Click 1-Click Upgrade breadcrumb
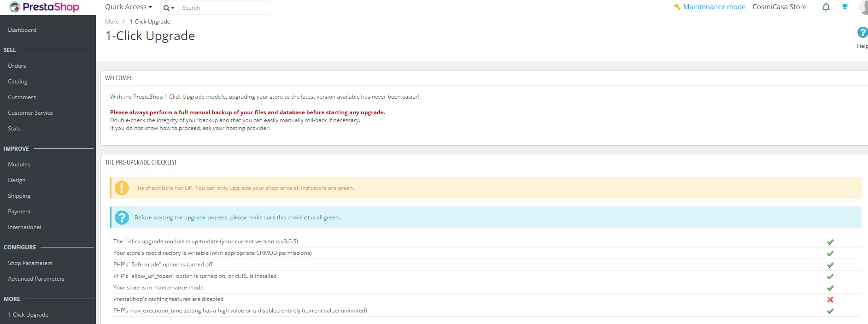This screenshot has height=324, width=868. coord(150,22)
